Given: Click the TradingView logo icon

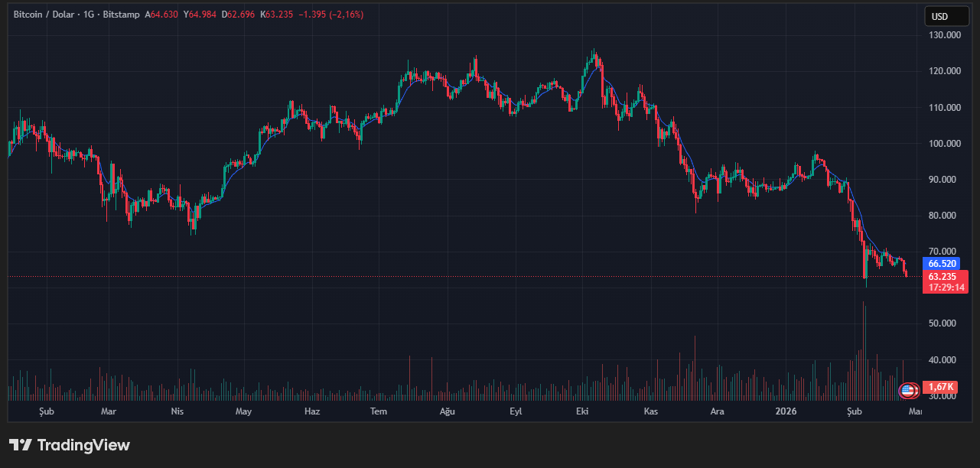Looking at the screenshot, I should click(x=20, y=445).
